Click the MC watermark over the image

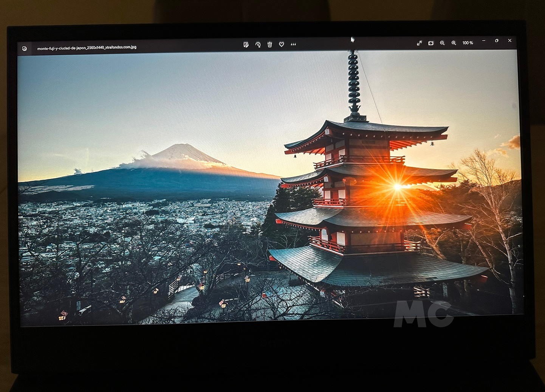pos(423,314)
